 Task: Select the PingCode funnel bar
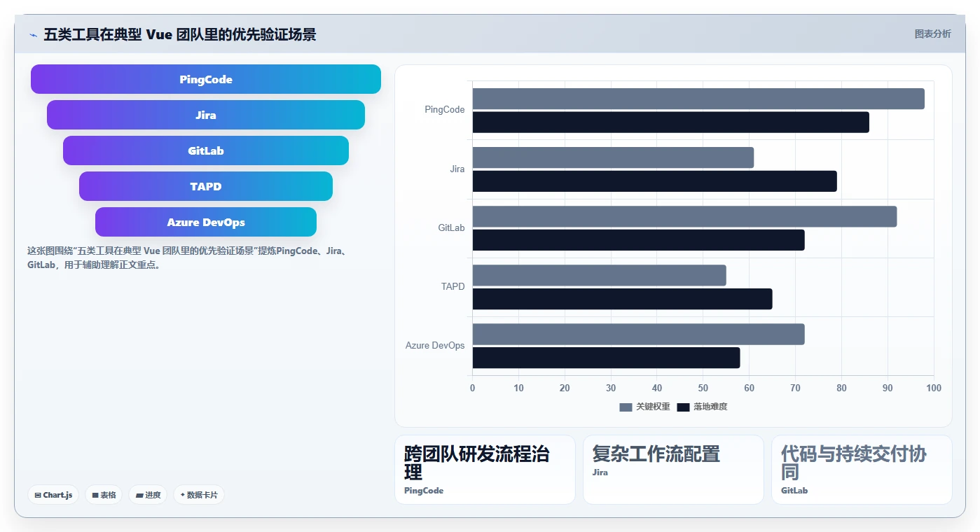pos(206,79)
